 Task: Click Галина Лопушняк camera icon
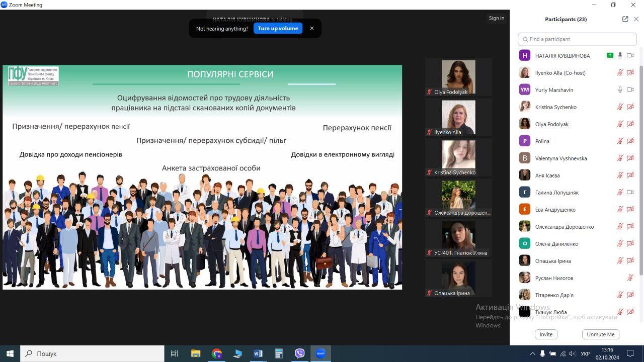630,193
